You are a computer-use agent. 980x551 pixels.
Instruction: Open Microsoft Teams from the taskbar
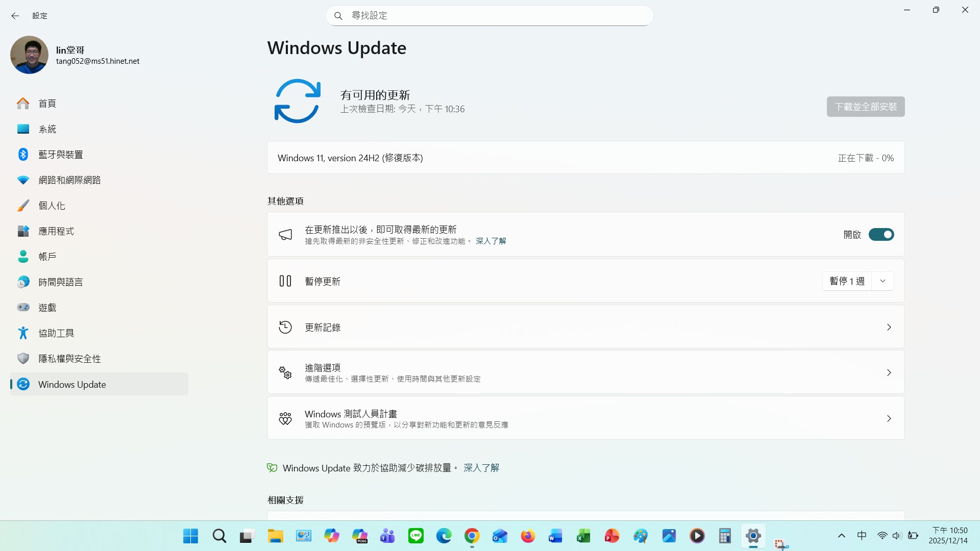[x=387, y=536]
